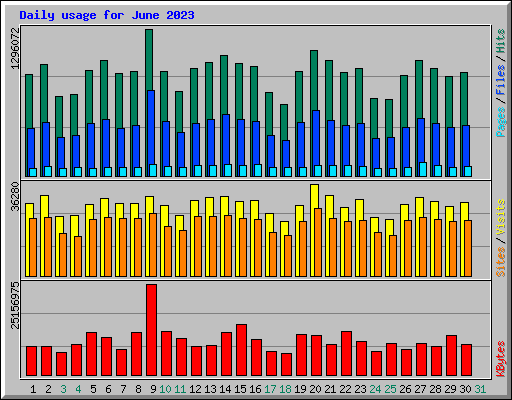Click the 36280 axis label

pyautogui.click(x=15, y=196)
